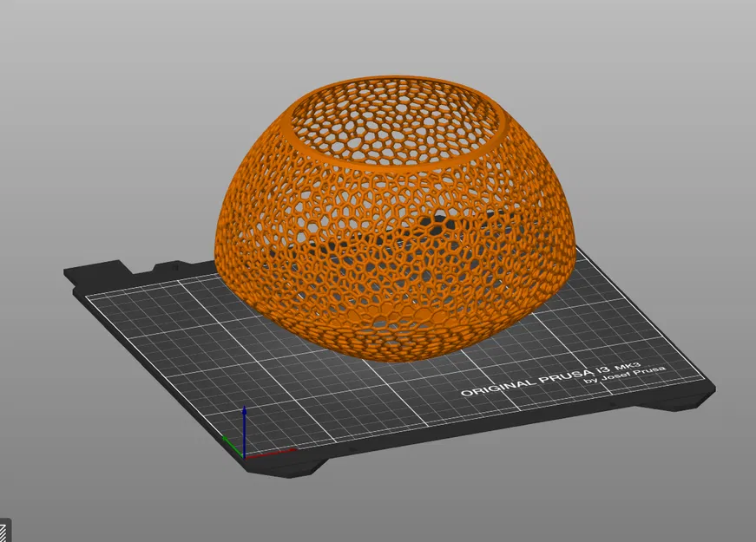This screenshot has height=542, width=756.
Task: Click the red X axis indicator
Action: point(278,451)
